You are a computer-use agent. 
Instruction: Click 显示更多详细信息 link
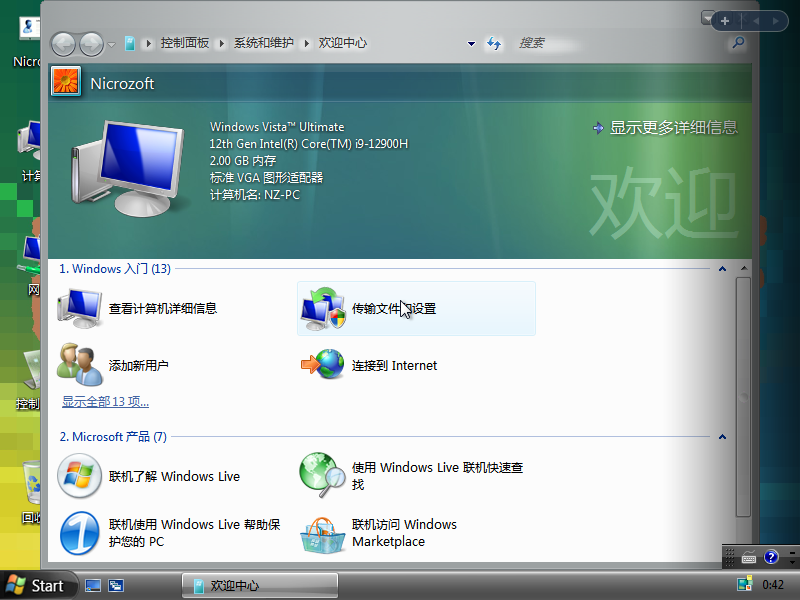tap(673, 127)
